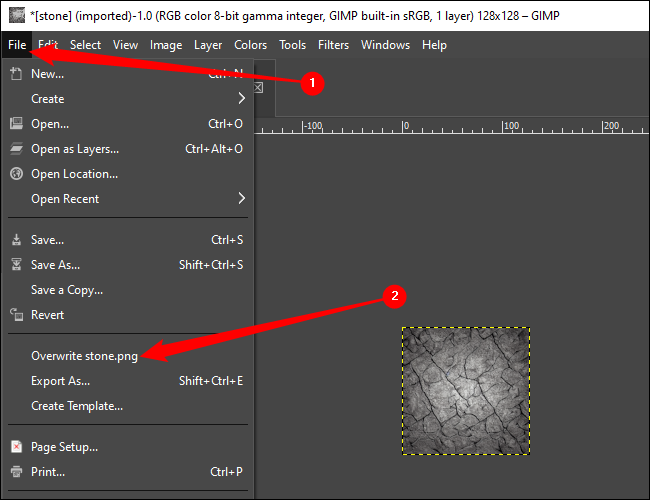The image size is (650, 500).
Task: Click the horizontal ruler at 100
Action: 510,126
